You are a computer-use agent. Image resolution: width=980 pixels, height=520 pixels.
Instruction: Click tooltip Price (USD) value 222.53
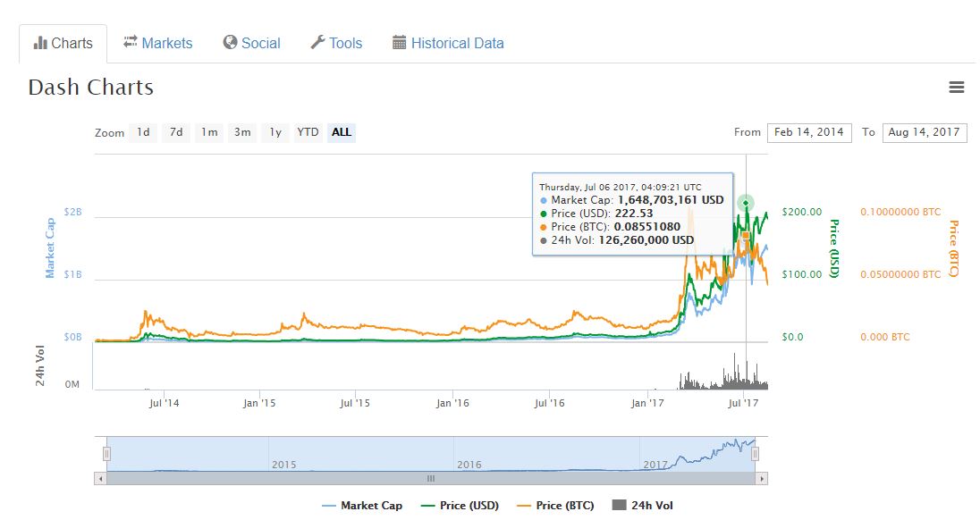pyautogui.click(x=634, y=214)
